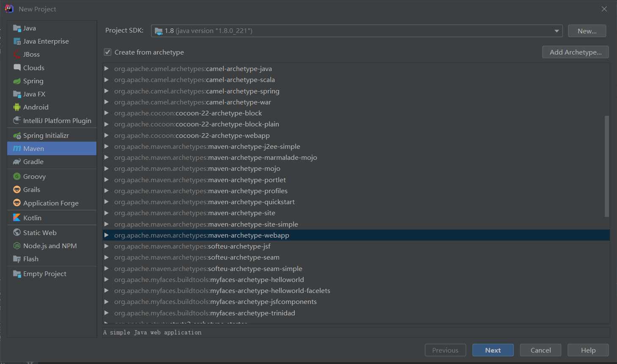
Task: Select cocoon-22-archetype-block-plain row
Action: tap(356, 124)
